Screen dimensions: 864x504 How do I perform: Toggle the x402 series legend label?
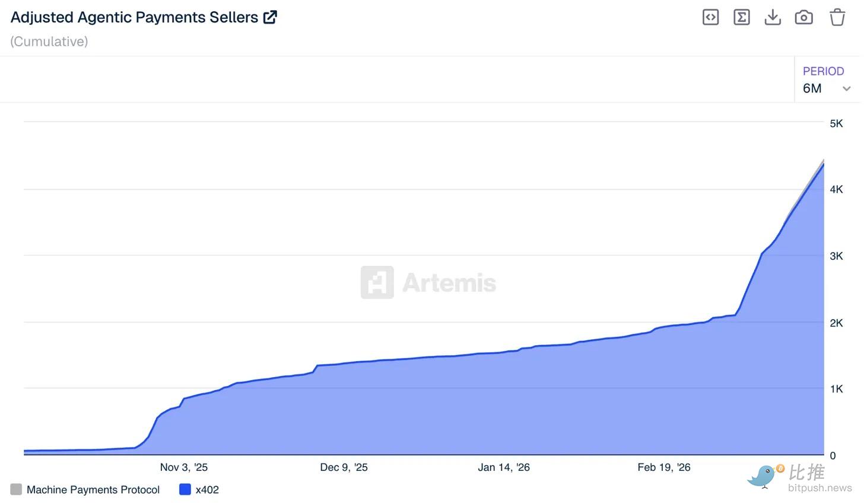207,490
